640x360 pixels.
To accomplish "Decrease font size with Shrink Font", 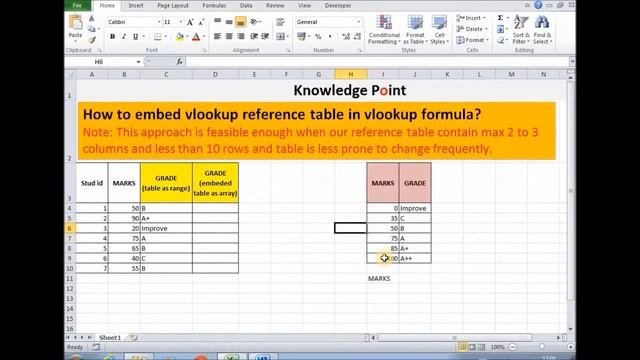I will 201,22.
